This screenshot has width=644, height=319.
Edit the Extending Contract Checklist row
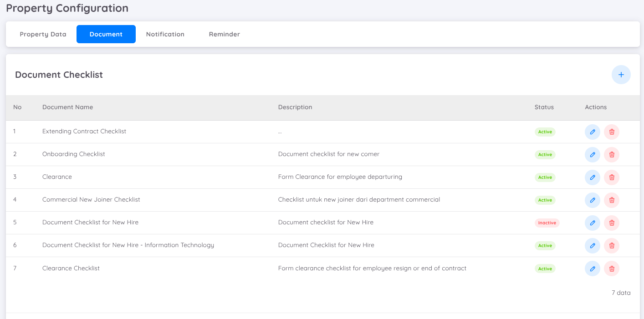click(x=592, y=132)
